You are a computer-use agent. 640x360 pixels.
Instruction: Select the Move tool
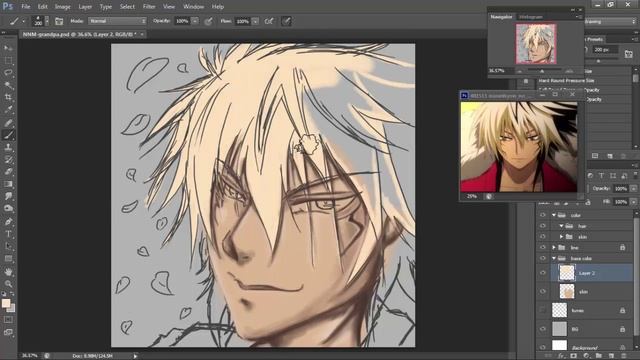tap(8, 49)
